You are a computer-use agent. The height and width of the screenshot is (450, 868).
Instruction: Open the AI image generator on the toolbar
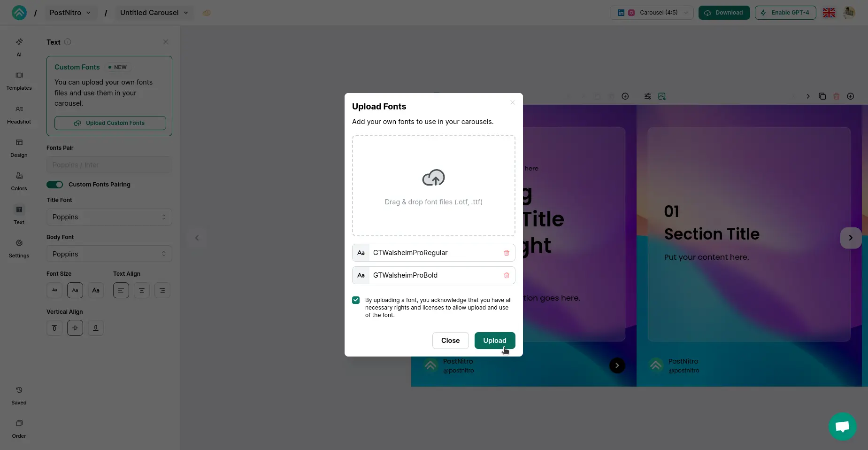[662, 96]
